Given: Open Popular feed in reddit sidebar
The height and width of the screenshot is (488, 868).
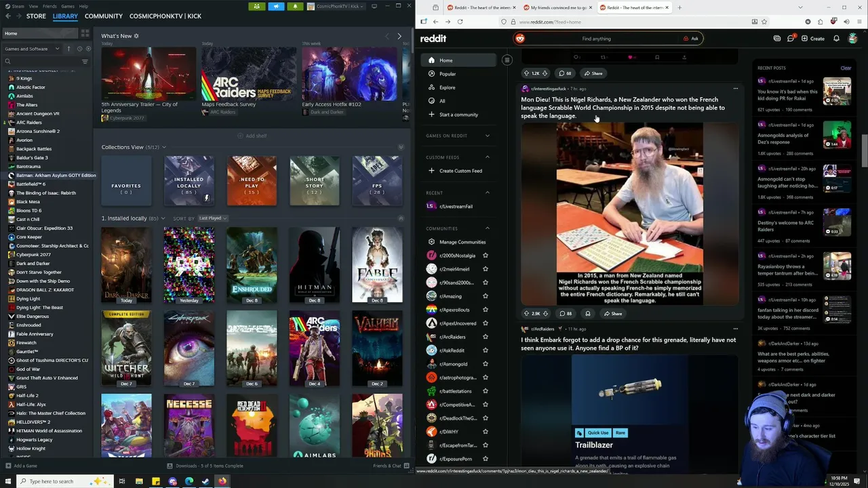Looking at the screenshot, I should (448, 74).
